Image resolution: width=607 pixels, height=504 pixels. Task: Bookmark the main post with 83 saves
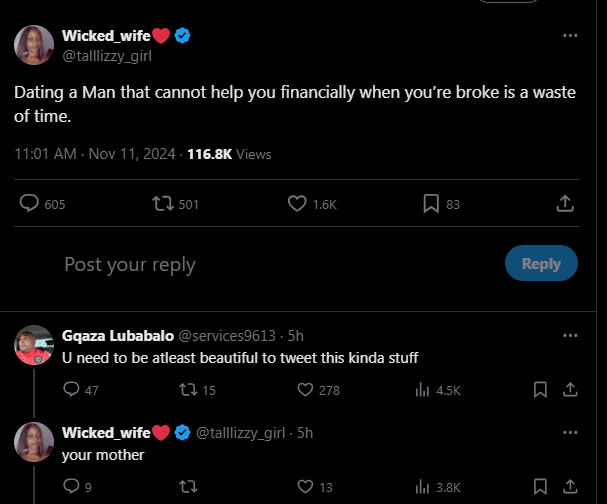[x=431, y=204]
